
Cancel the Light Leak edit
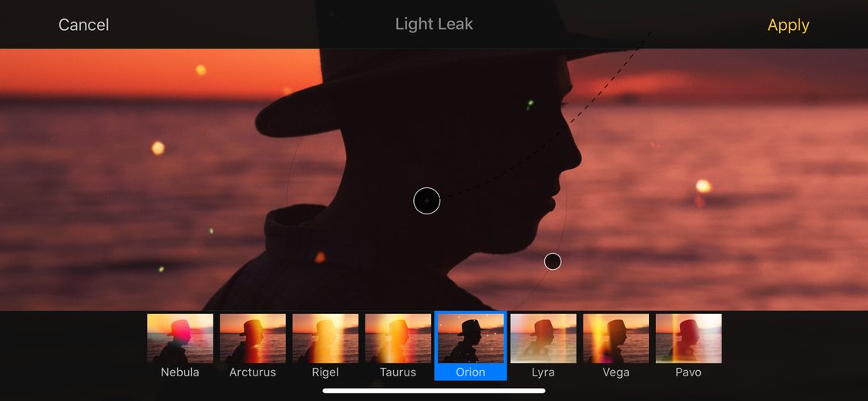(x=83, y=25)
